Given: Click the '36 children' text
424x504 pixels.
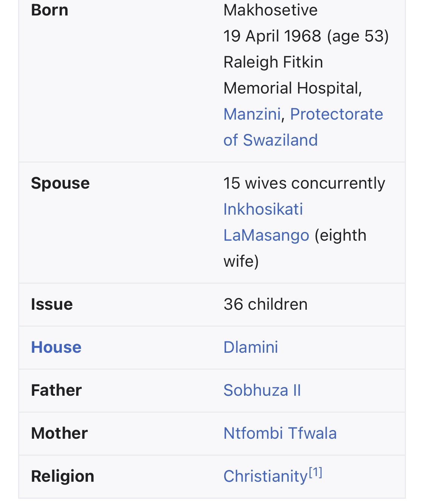Looking at the screenshot, I should (x=265, y=304).
